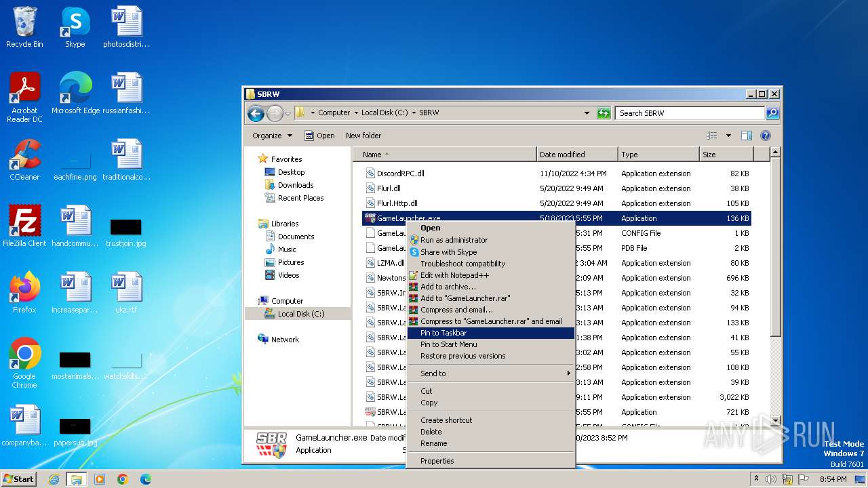Click the search magnifier icon

[772, 113]
